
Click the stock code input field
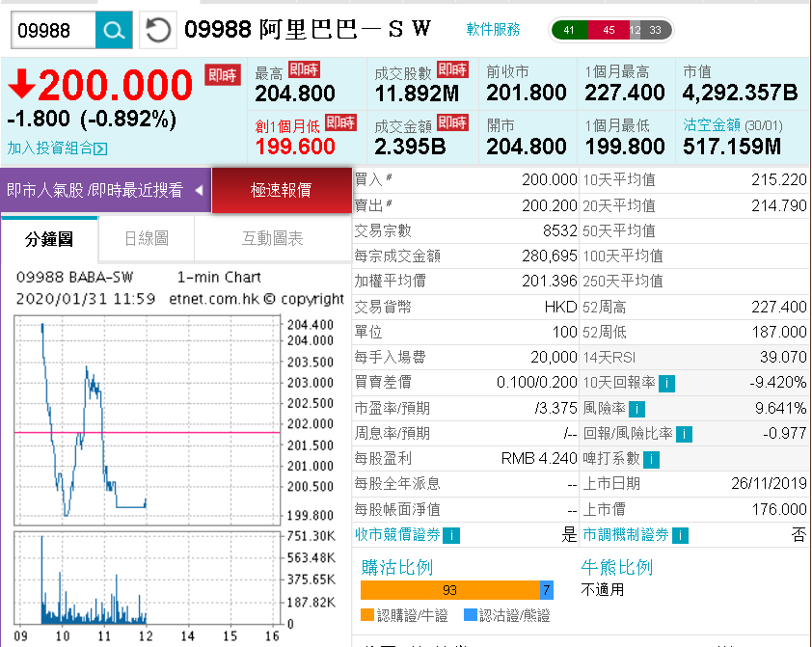53,31
